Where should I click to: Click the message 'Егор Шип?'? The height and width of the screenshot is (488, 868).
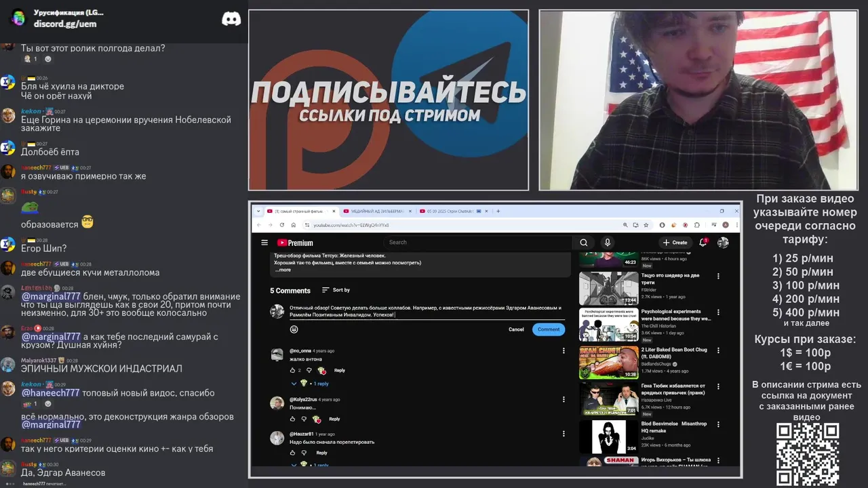44,249
